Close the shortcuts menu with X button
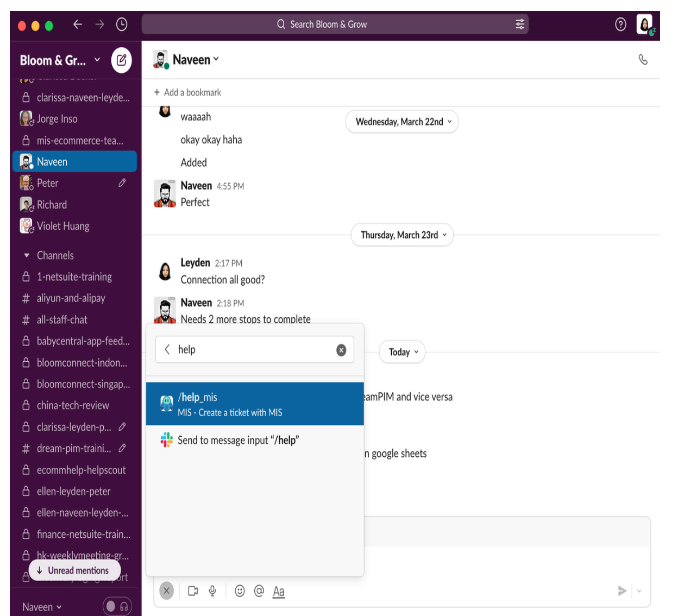This screenshot has width=690, height=616. tap(167, 590)
